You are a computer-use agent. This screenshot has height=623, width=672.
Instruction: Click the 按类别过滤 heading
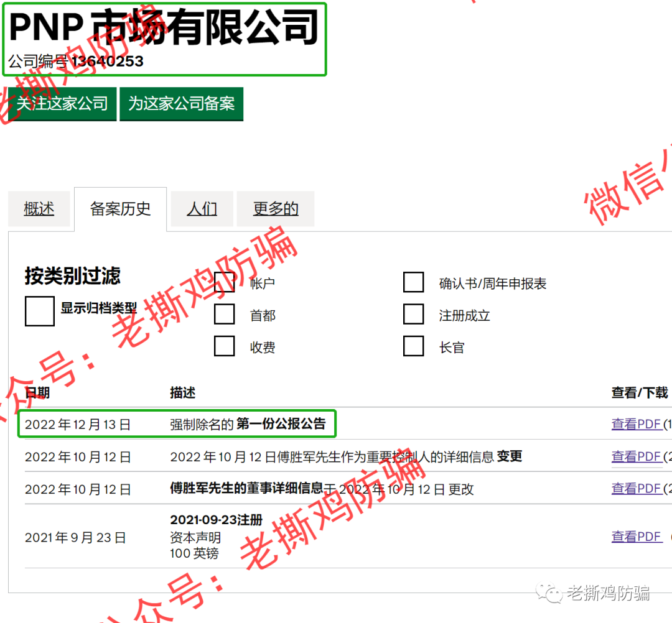pyautogui.click(x=73, y=275)
